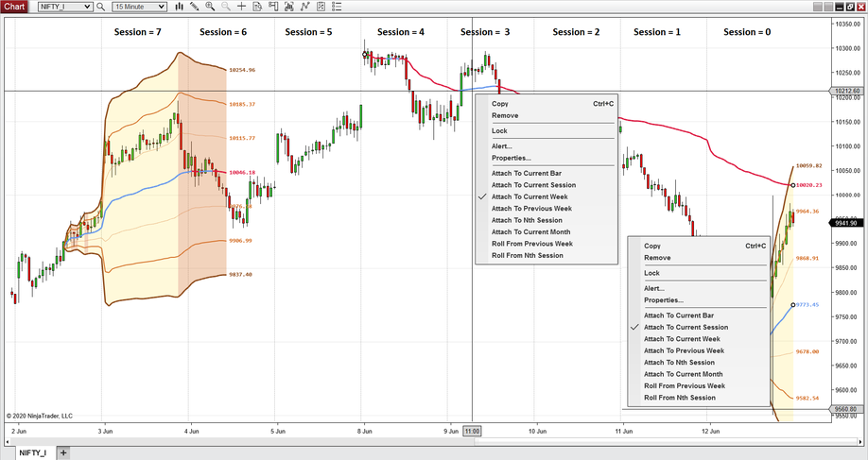Image resolution: width=868 pixels, height=460 pixels.
Task: Open the Data Series icon
Action: click(321, 7)
